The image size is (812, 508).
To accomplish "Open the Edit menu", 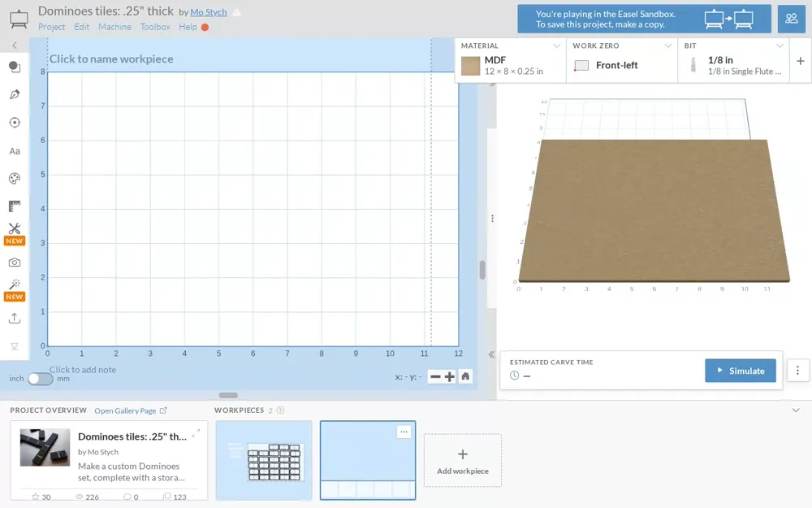I will (x=81, y=27).
